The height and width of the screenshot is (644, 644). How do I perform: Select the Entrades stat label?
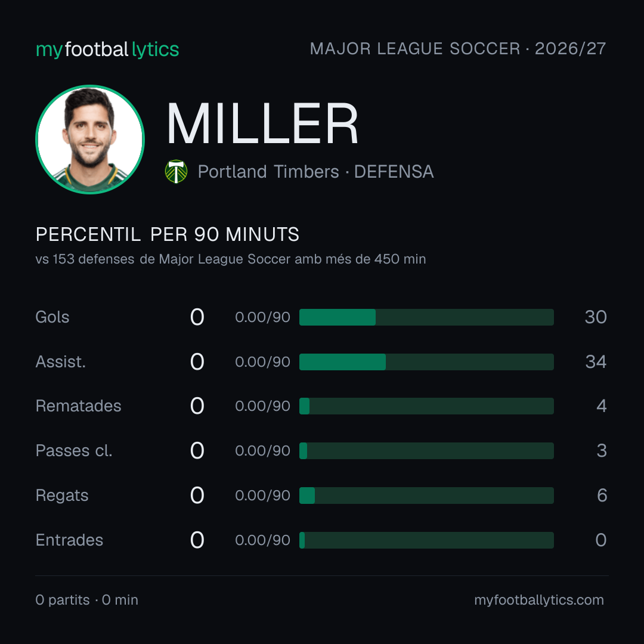(69, 540)
